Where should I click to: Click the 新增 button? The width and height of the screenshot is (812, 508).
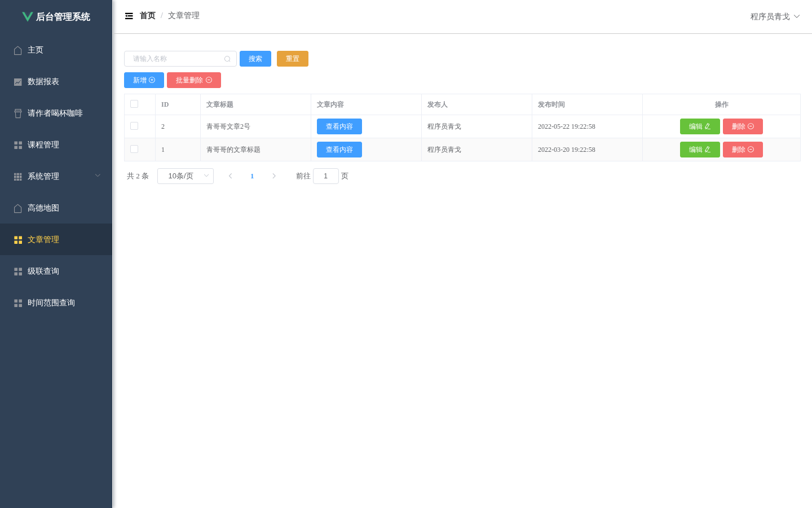[144, 80]
